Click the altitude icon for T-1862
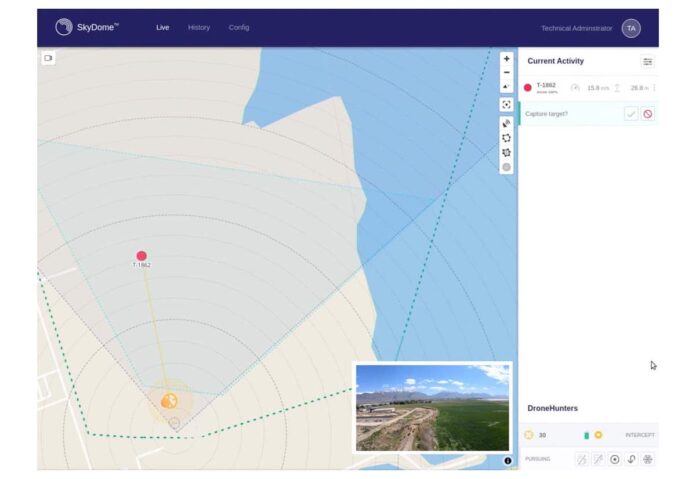The height and width of the screenshot is (479, 696). pos(617,88)
